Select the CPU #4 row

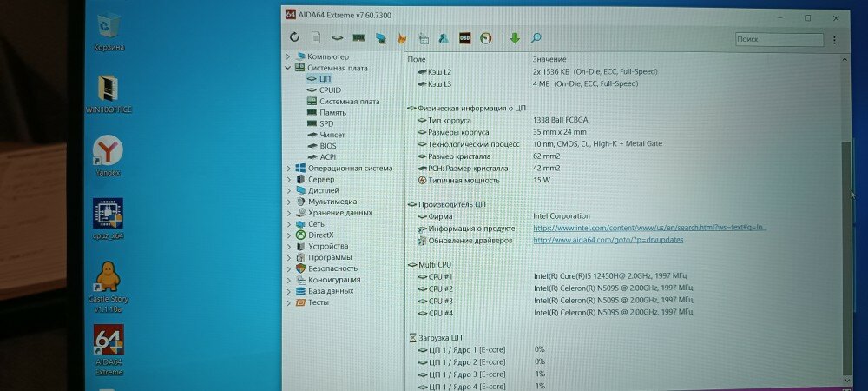[554, 313]
